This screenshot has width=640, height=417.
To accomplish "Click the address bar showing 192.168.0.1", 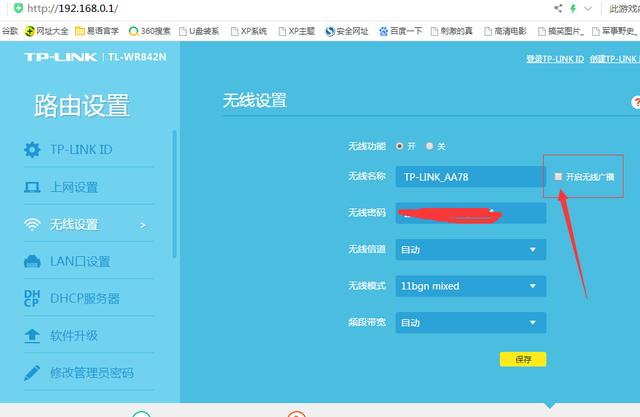I will pos(73,8).
